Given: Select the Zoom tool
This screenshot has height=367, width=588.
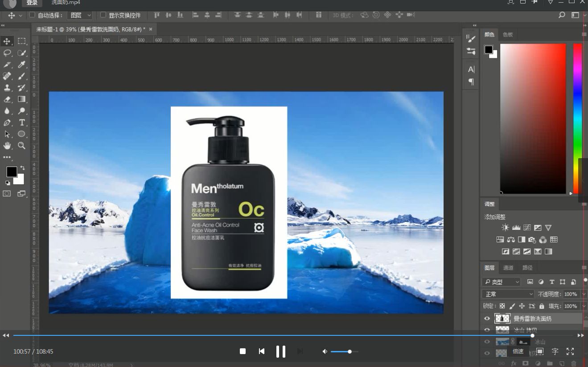Looking at the screenshot, I should (x=21, y=146).
